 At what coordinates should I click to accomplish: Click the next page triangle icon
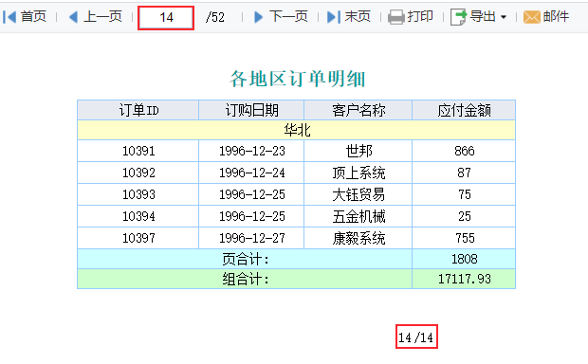pyautogui.click(x=258, y=17)
